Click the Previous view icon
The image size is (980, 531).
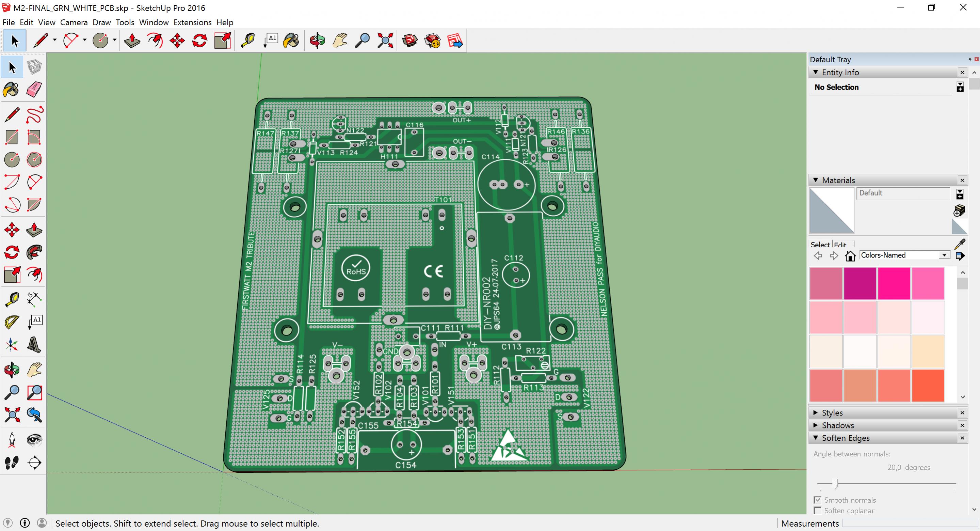point(34,415)
